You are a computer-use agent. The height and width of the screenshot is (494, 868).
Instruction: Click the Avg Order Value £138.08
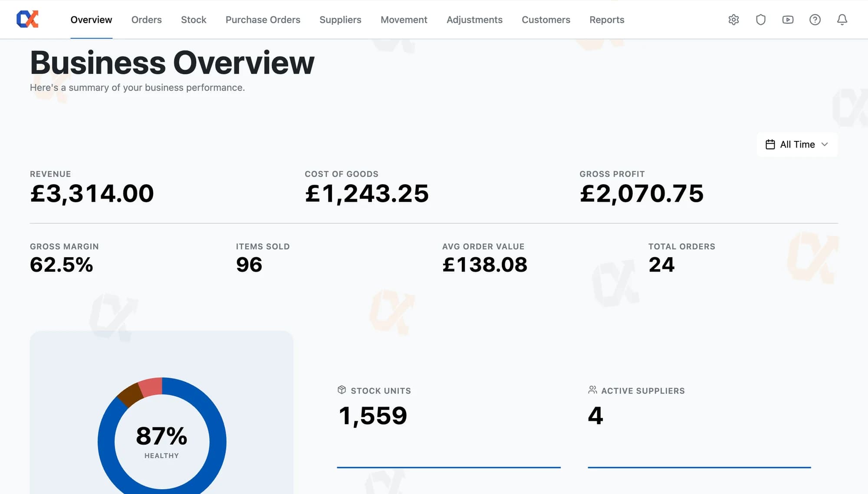484,265
